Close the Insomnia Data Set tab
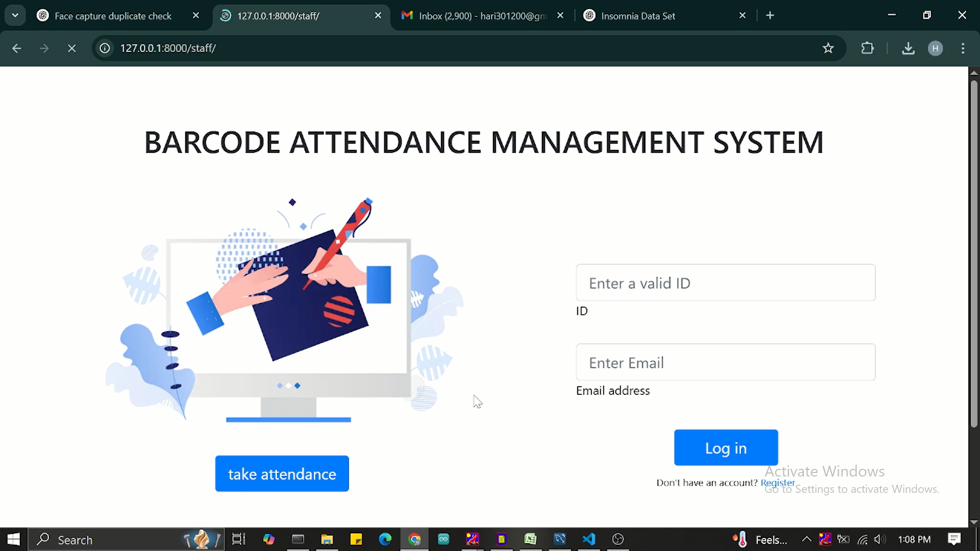The height and width of the screenshot is (551, 980). click(x=742, y=16)
